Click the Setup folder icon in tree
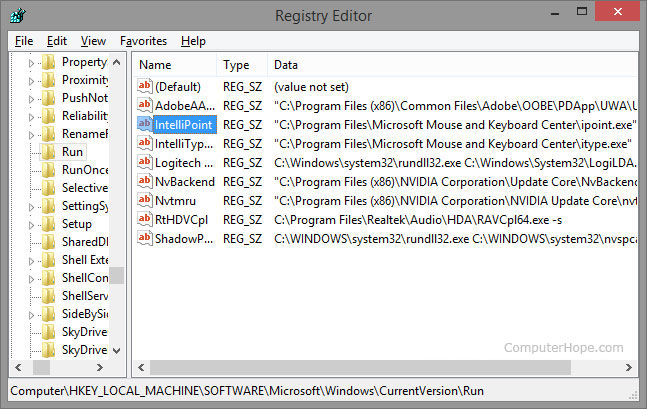647x409 pixels. [x=48, y=224]
